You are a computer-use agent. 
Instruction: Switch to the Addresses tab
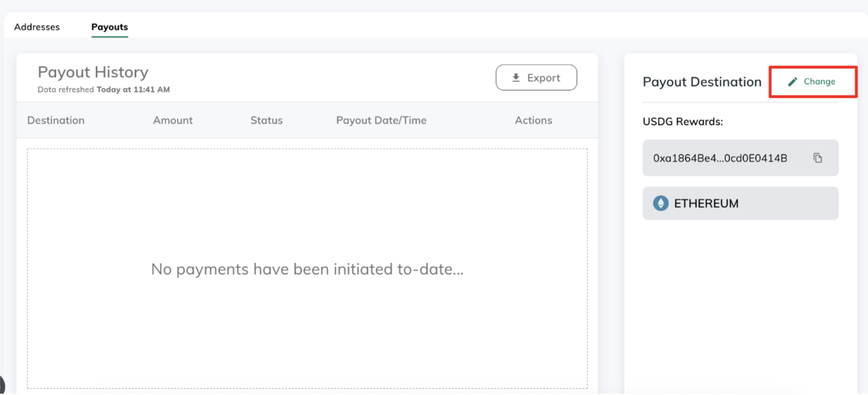(x=37, y=27)
